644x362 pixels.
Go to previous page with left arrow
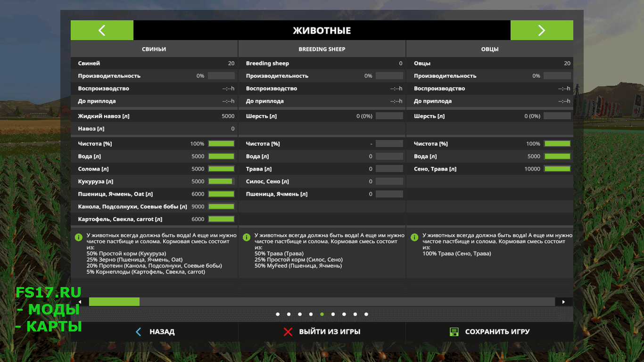coord(102,30)
